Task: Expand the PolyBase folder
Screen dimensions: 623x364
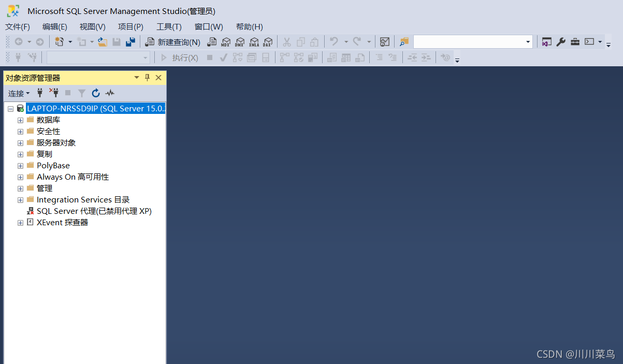Action: point(21,166)
